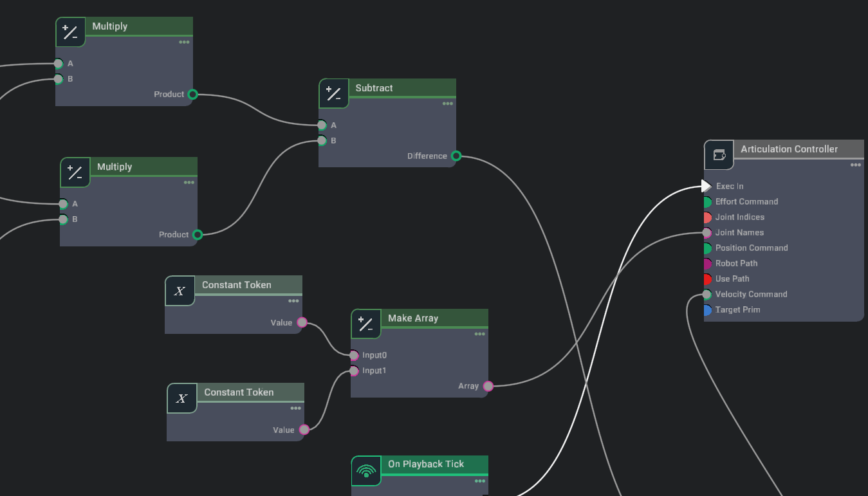Expand options dots of Constant Token feeding Input1
868x496 pixels.
click(295, 408)
